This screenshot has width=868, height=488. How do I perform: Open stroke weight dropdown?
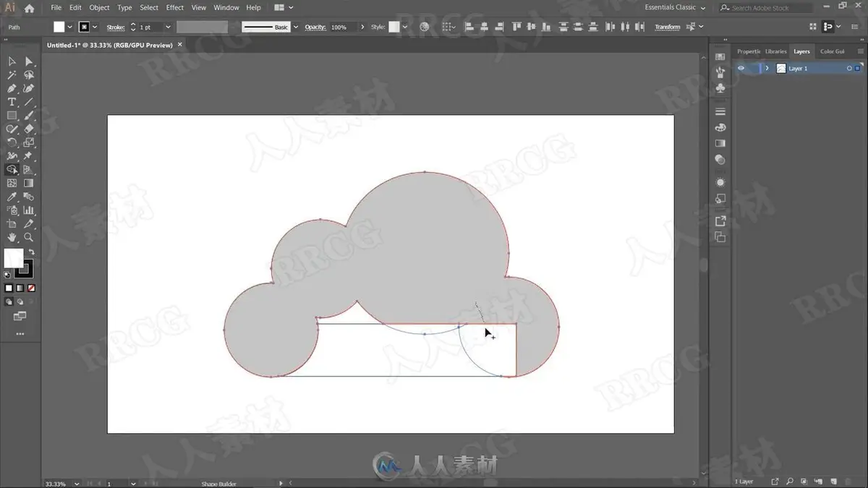[168, 27]
